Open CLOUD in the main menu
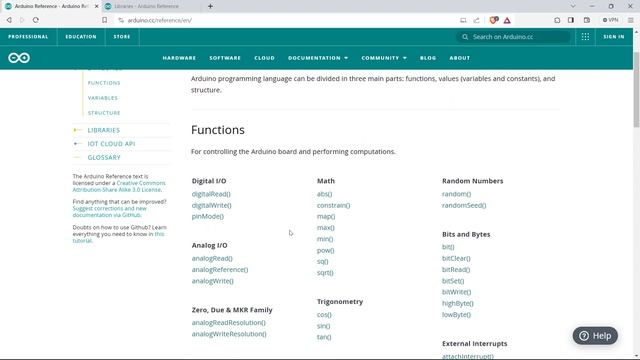This screenshot has width=640, height=360. point(264,58)
